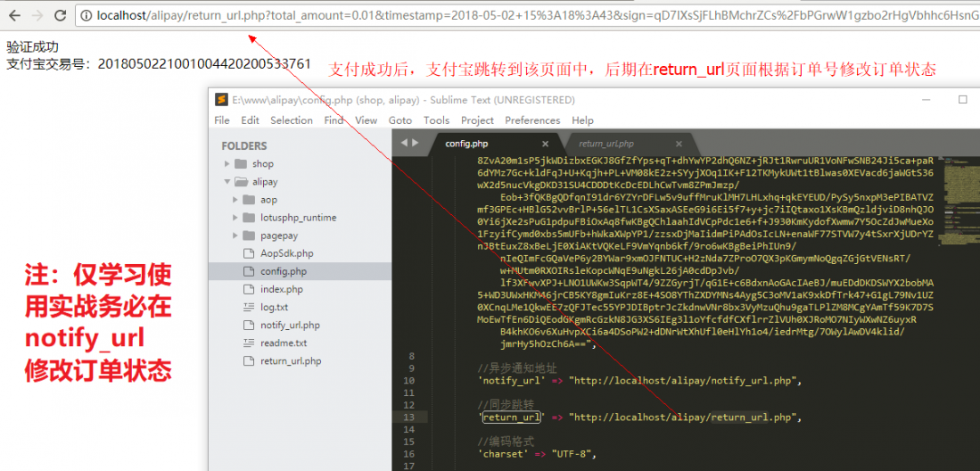This screenshot has width=980, height=471.
Task: Select the pagepay folder label
Action: click(x=279, y=235)
